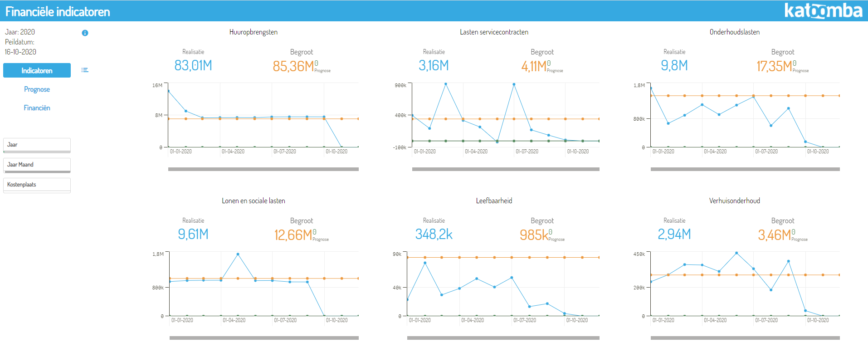Click the Verhuisonderhoud chart title

click(x=734, y=201)
